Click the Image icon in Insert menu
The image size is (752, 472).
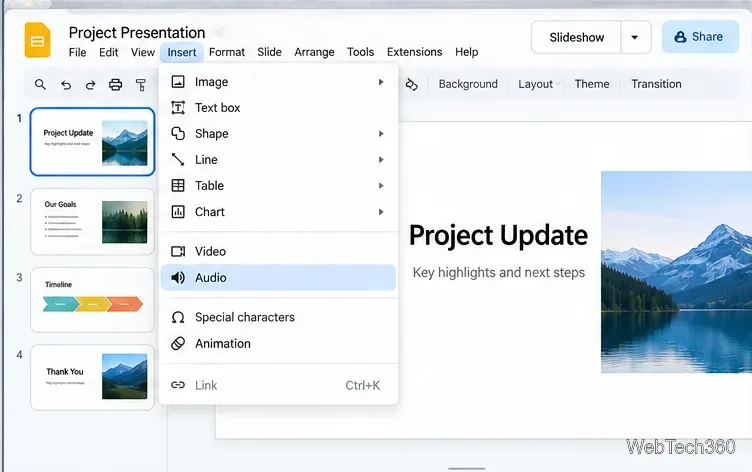[x=178, y=82]
